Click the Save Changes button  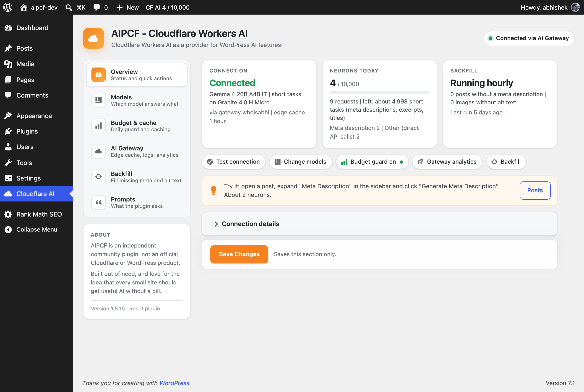[x=239, y=254]
